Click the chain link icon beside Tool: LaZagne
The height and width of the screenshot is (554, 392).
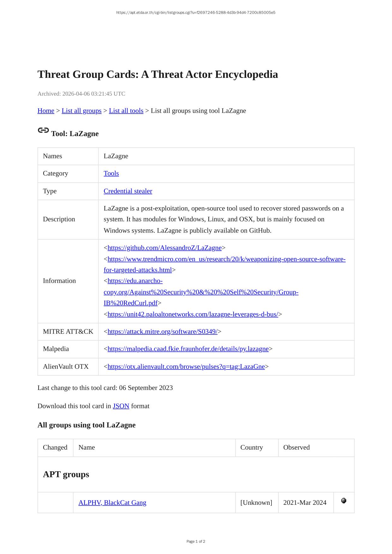pyautogui.click(x=43, y=130)
